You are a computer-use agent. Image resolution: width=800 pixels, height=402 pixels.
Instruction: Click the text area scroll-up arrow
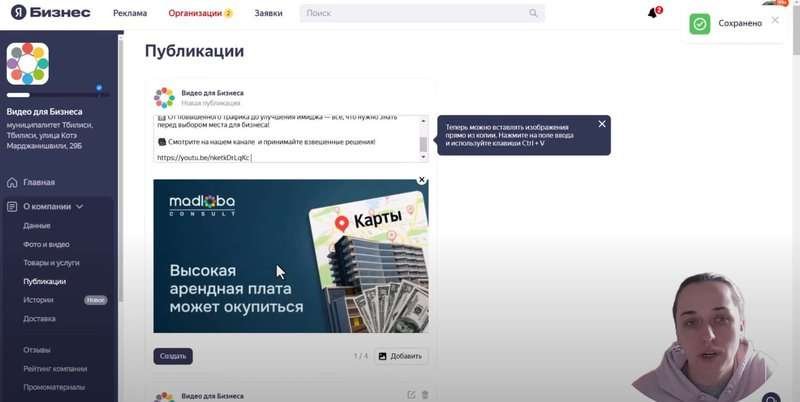[x=423, y=120]
